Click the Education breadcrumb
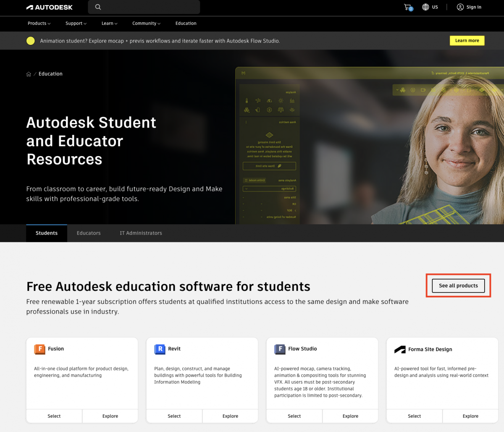504x432 pixels. click(50, 74)
